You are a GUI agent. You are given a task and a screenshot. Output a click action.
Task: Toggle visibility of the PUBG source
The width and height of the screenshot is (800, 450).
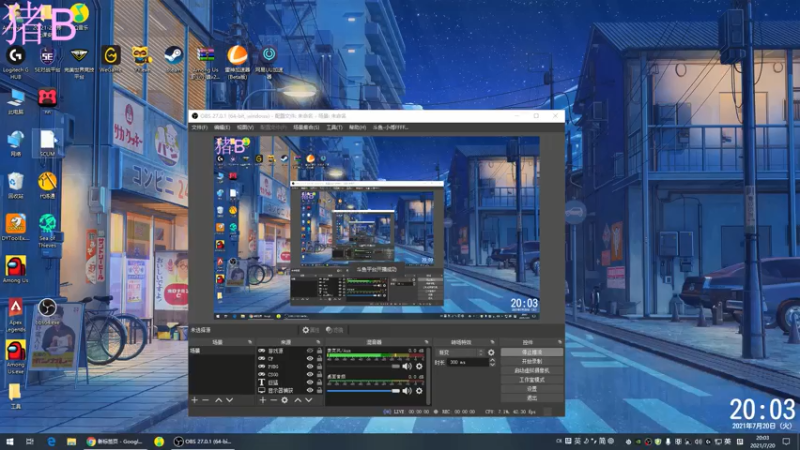[310, 366]
